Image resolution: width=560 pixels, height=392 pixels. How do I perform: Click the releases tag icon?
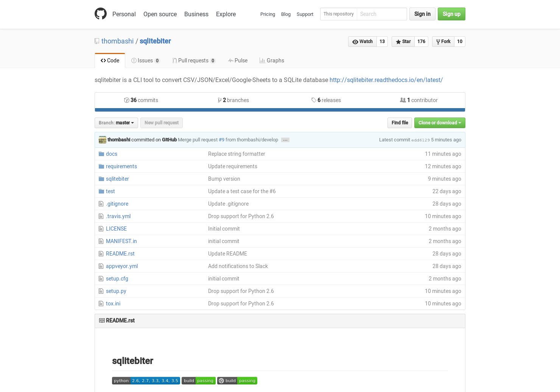click(x=314, y=100)
